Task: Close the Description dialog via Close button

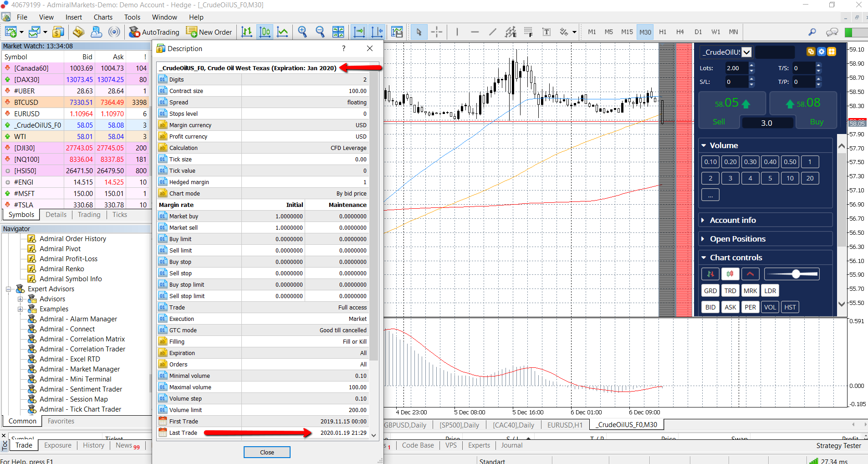Action: [267, 452]
